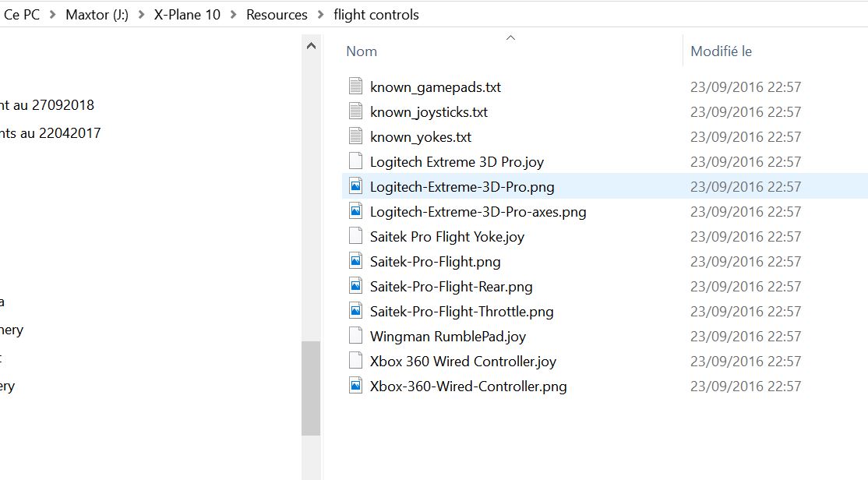This screenshot has width=868, height=480.
Task: Click the known_yokes.txt file icon
Action: pos(355,136)
